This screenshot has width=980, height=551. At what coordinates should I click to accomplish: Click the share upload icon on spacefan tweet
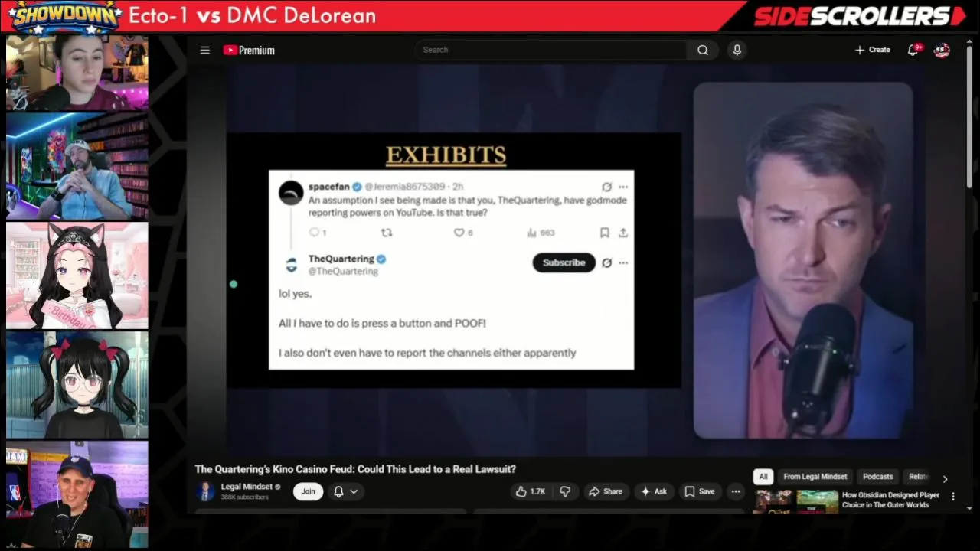(623, 233)
